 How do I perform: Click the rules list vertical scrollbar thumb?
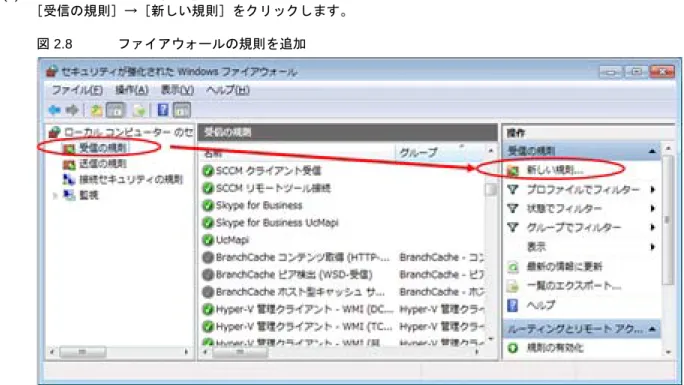(x=491, y=189)
